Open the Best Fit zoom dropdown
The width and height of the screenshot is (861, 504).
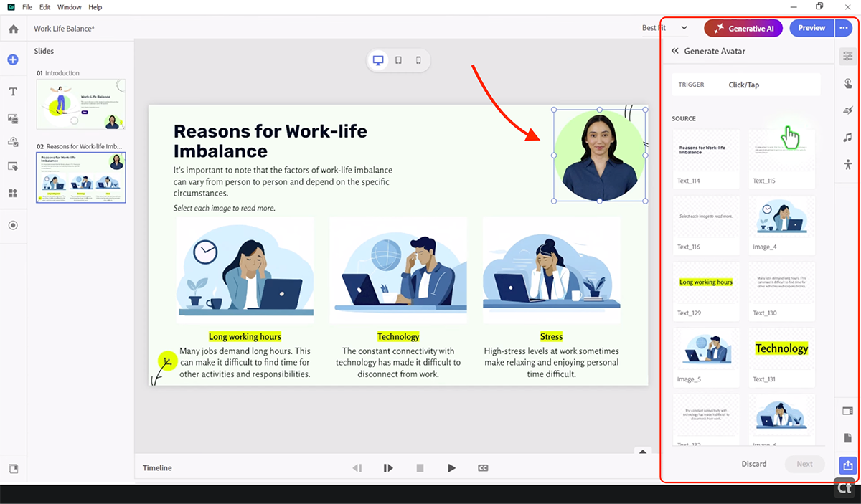[664, 27]
